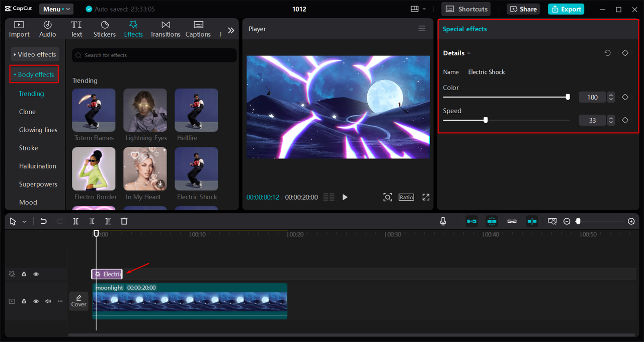Open the Shortcuts panel
This screenshot has width=644, height=342.
[466, 9]
